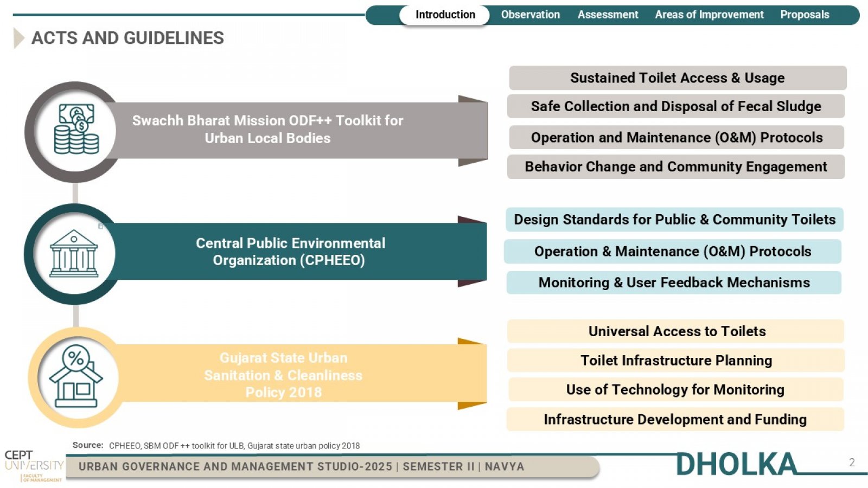Click the money coins stack icon
This screenshot has width=868, height=488.
click(x=76, y=129)
